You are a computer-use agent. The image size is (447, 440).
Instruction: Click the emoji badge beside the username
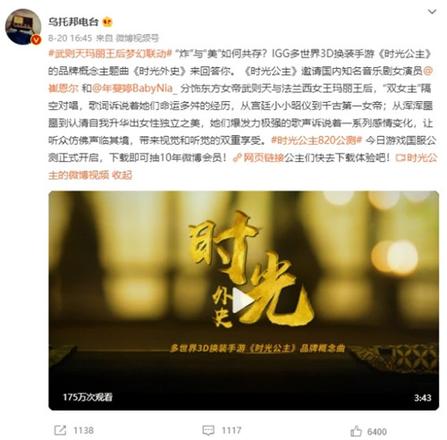tap(107, 22)
